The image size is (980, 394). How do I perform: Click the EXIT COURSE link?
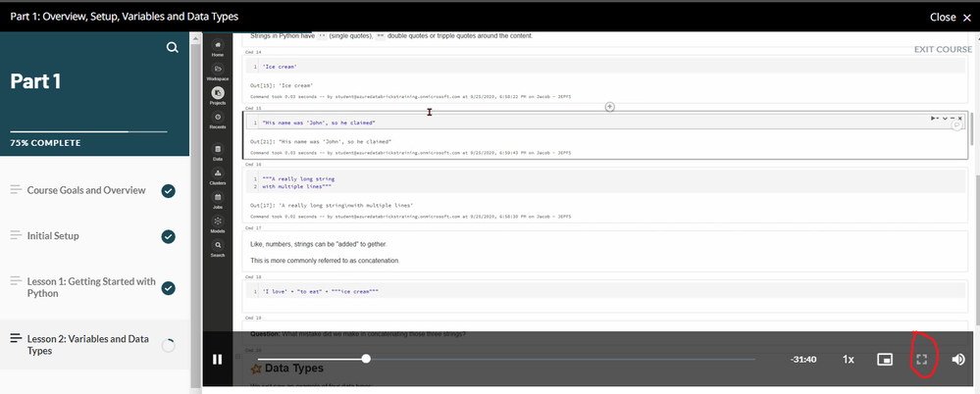pyautogui.click(x=942, y=49)
